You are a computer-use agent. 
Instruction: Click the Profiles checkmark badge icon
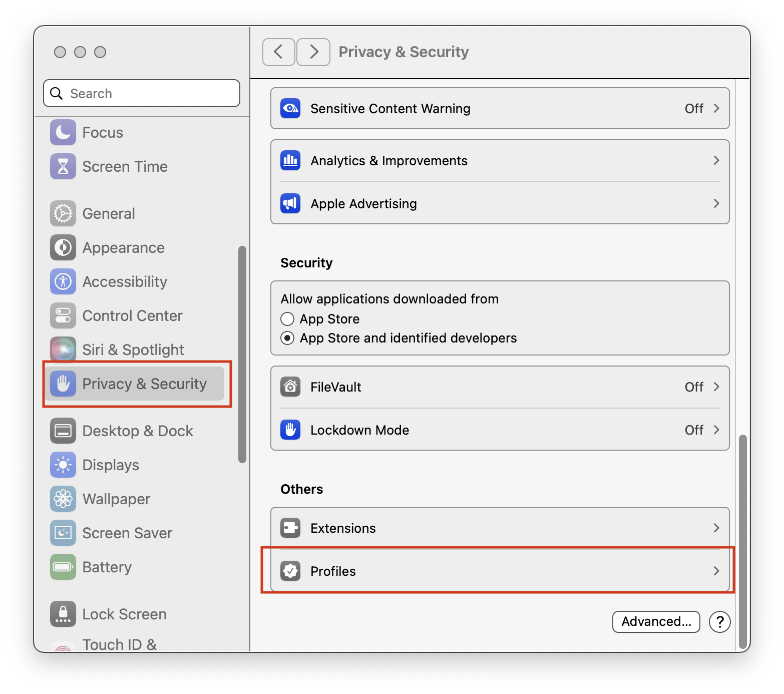tap(290, 571)
